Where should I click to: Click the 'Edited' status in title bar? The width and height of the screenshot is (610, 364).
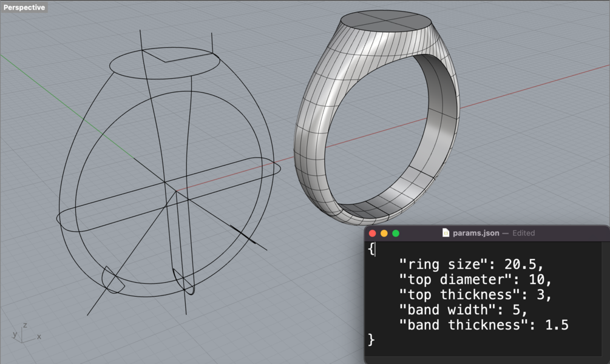point(523,233)
